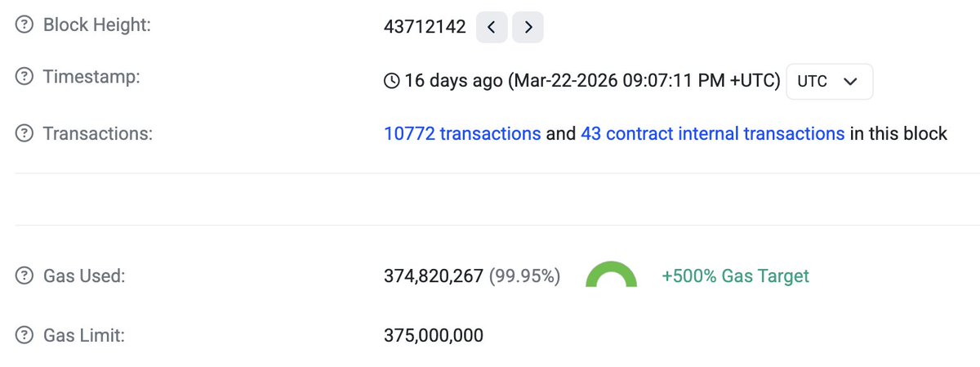Go to the next block with right chevron
980x367 pixels.
[x=528, y=27]
